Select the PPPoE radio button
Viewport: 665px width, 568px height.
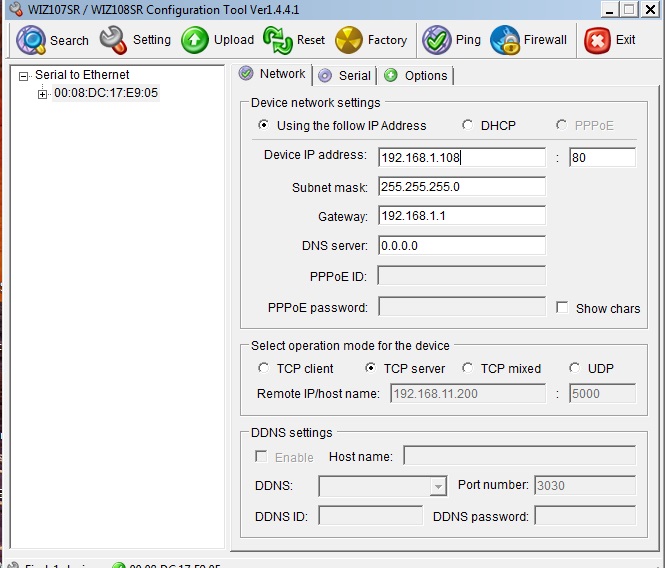pos(562,125)
